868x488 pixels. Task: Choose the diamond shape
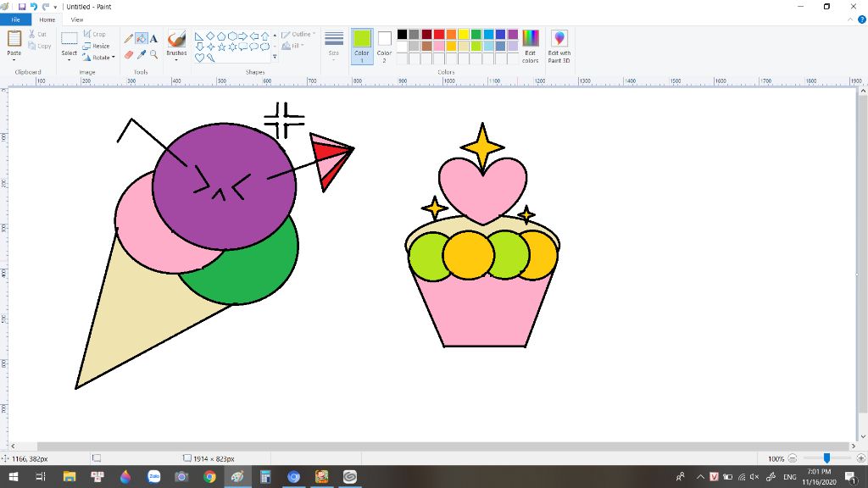[x=210, y=36]
